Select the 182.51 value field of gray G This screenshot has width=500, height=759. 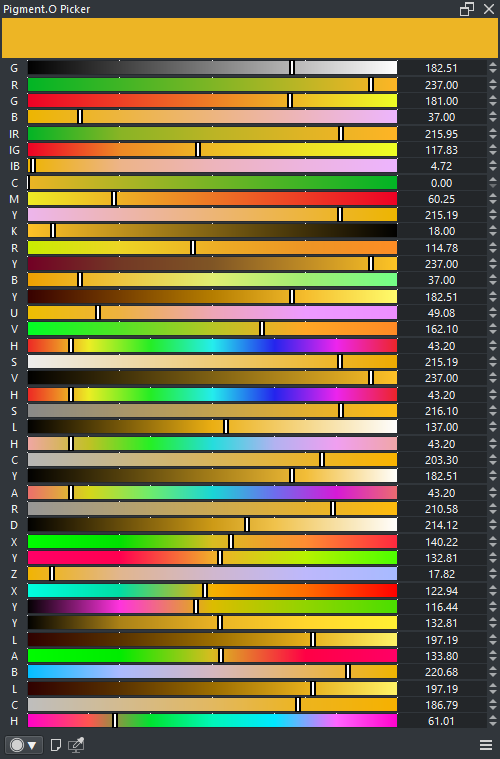pyautogui.click(x=441, y=68)
